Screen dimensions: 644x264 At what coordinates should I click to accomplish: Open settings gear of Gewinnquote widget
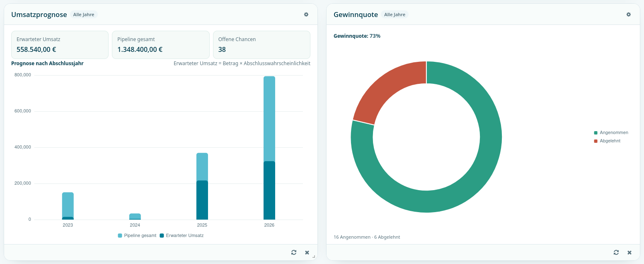pos(629,15)
